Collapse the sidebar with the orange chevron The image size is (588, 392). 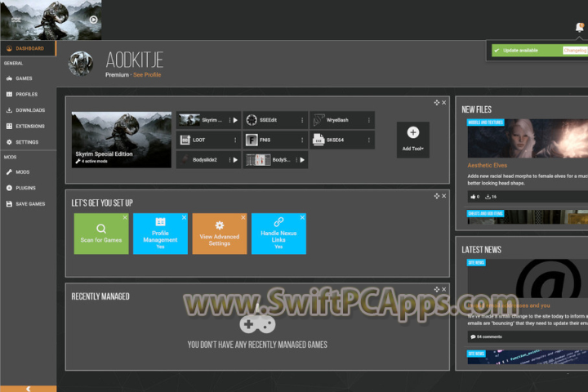click(x=28, y=389)
